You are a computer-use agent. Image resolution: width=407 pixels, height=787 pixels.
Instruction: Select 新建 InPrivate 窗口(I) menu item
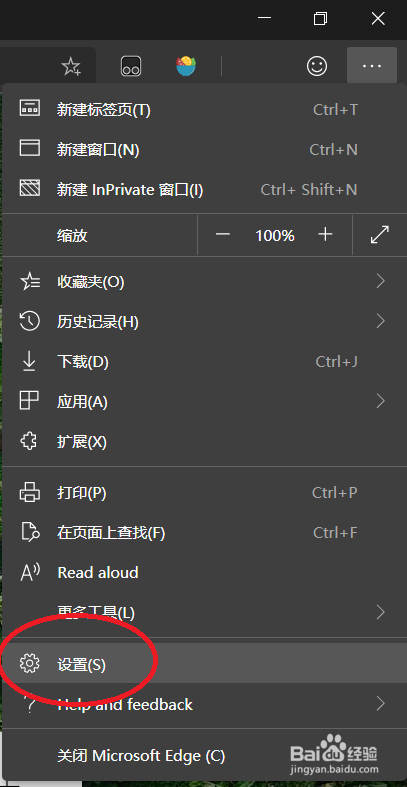tap(204, 190)
